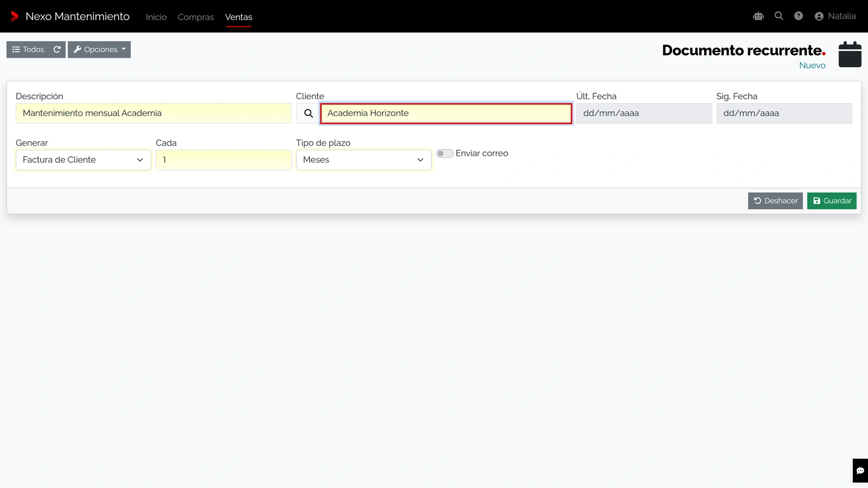Image resolution: width=868 pixels, height=488 pixels.
Task: Open the Tipo de plazo Meses dropdown
Action: click(363, 160)
